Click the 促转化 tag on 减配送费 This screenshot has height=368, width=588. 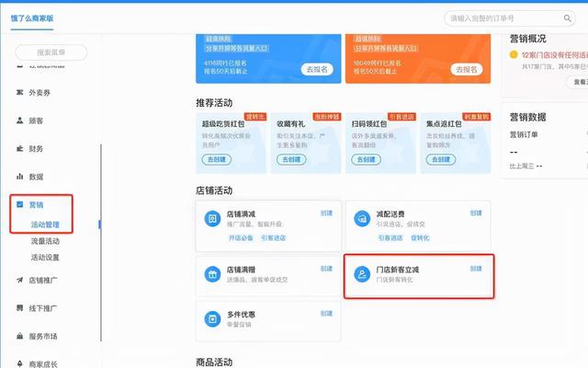420,237
